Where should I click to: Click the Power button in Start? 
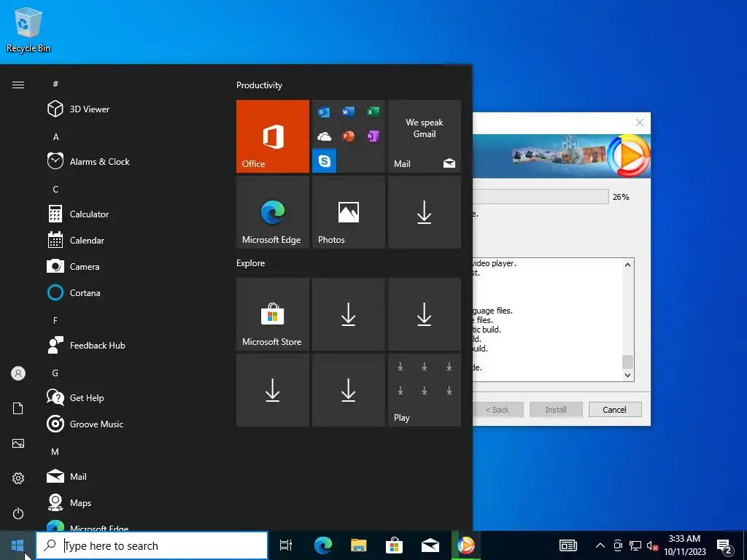click(x=18, y=513)
